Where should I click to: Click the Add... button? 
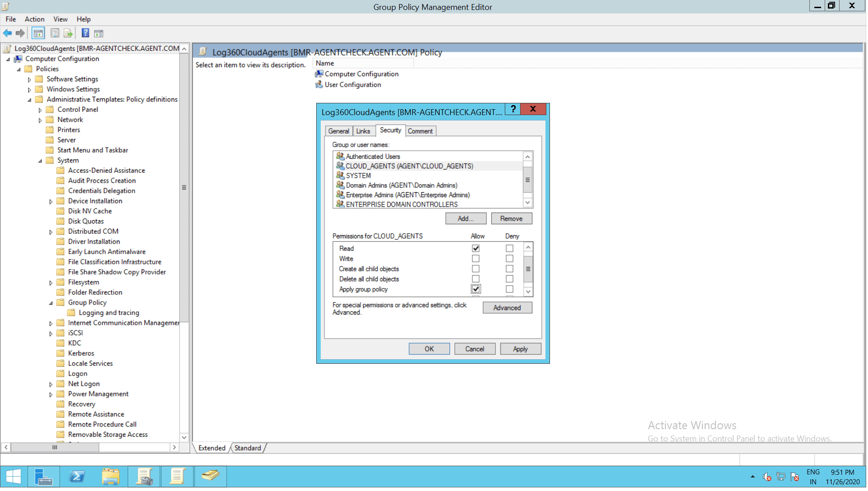466,219
